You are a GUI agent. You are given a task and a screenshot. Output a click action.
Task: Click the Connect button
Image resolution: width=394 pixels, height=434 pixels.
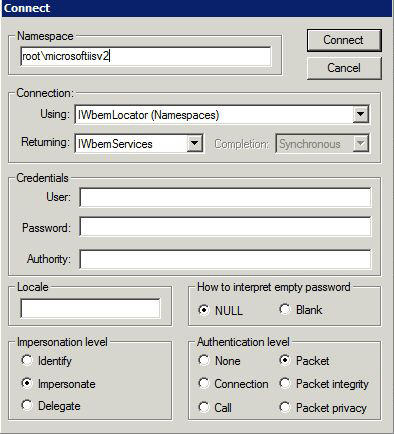344,40
